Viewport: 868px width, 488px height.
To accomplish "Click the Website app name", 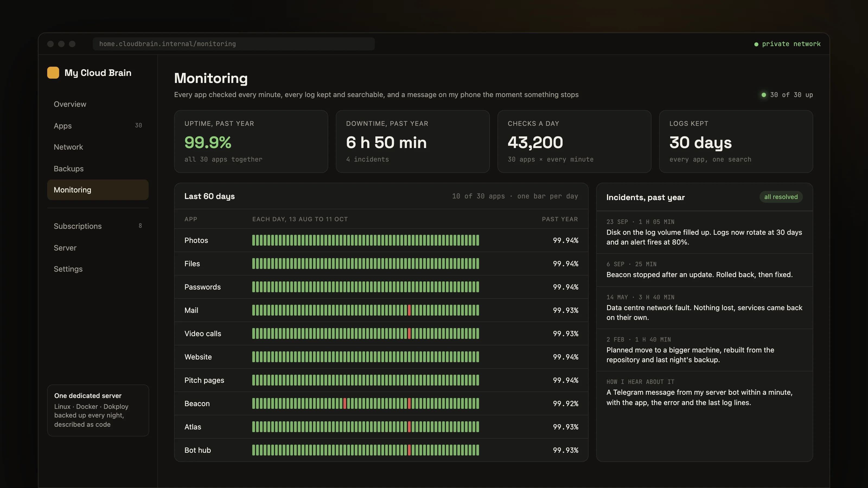I will 198,357.
